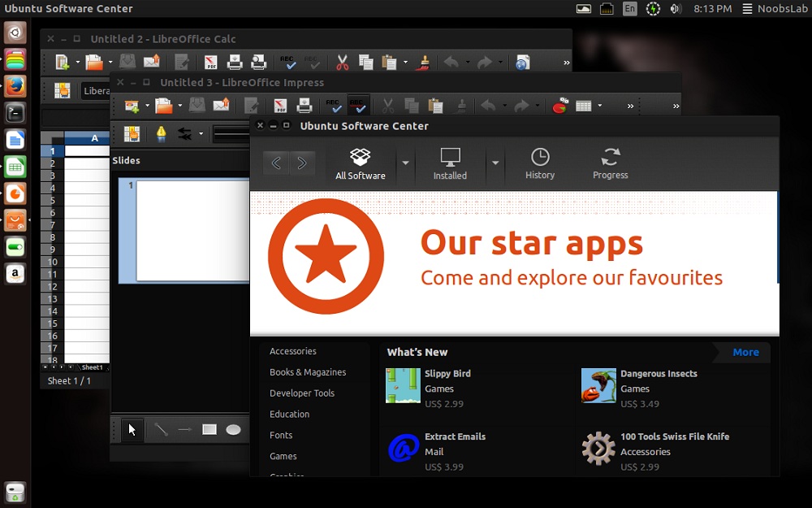The height and width of the screenshot is (508, 812).
Task: Click Slippy Bird game thumbnail
Action: tap(403, 385)
